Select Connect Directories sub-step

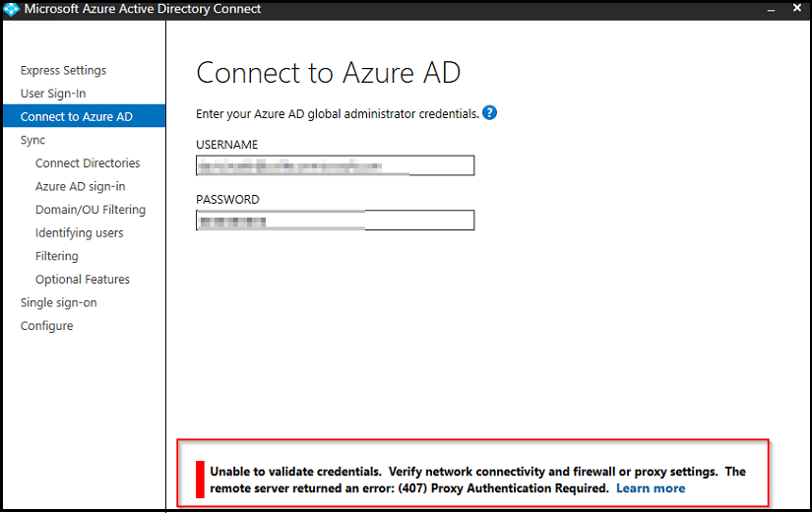click(x=88, y=162)
